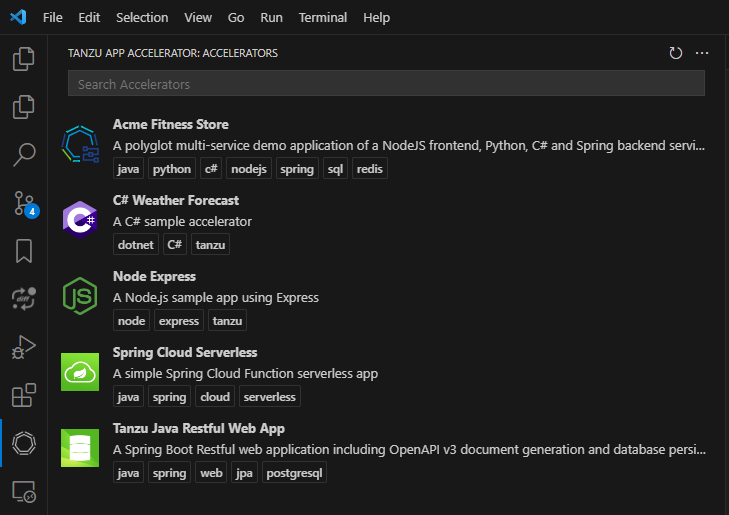Open the Terminal menu

click(x=323, y=18)
